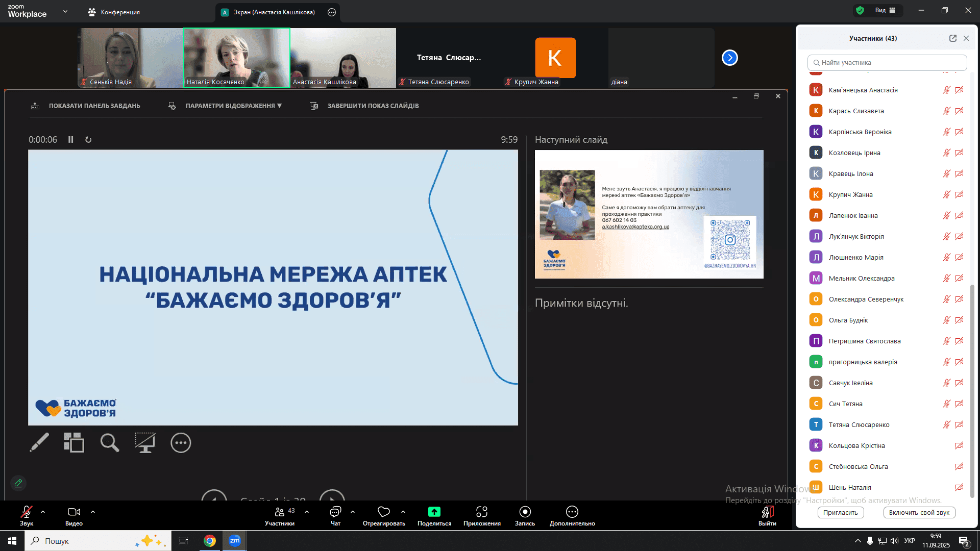Open the Zoom Workplace dropdown arrow
980x551 pixels.
tap(65, 11)
